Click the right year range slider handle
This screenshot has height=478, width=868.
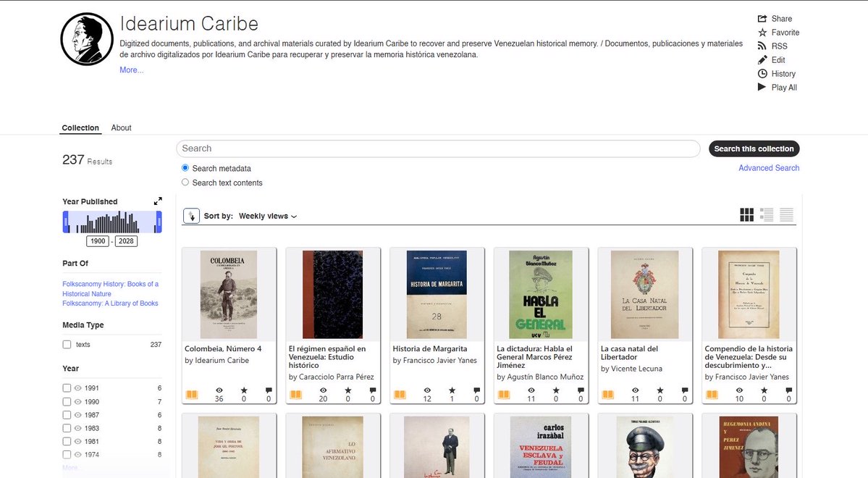pyautogui.click(x=159, y=222)
